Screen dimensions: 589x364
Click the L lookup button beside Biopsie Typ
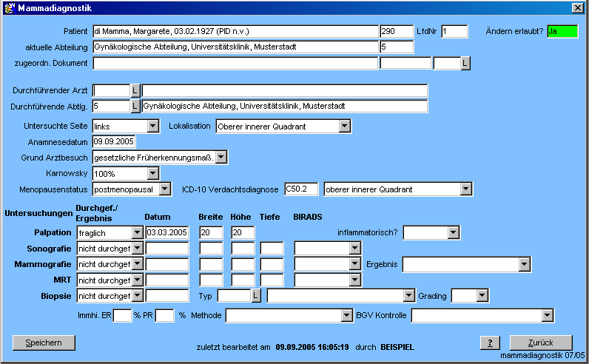tap(257, 296)
